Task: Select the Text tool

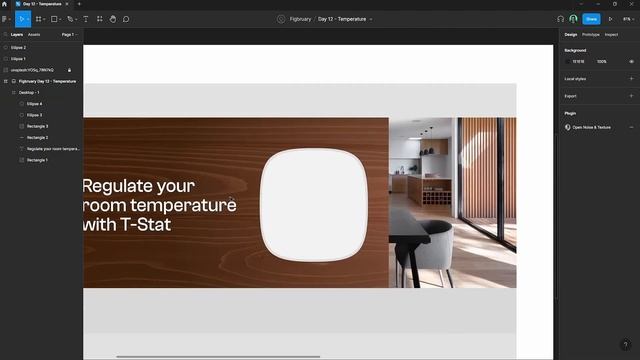Action: coord(86,19)
